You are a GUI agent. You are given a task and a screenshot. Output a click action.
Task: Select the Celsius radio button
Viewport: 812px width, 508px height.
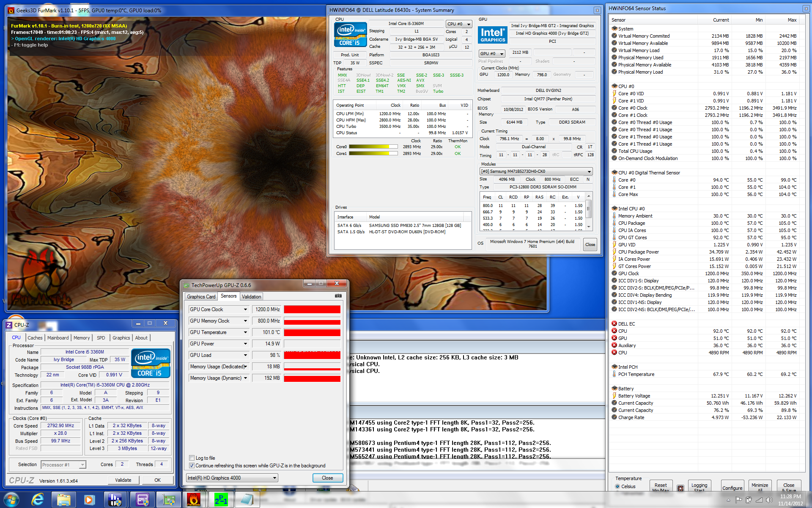(x=617, y=486)
